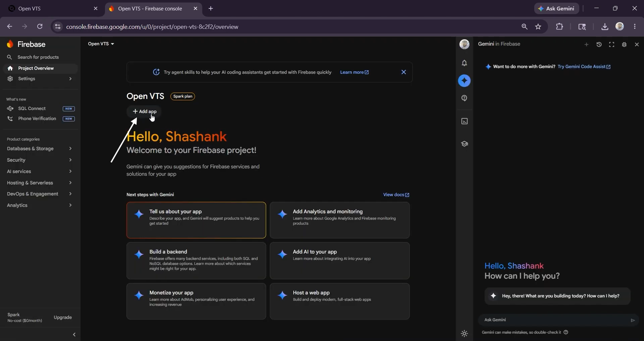Open the Add AI to your app card
644x341 pixels.
(x=340, y=261)
